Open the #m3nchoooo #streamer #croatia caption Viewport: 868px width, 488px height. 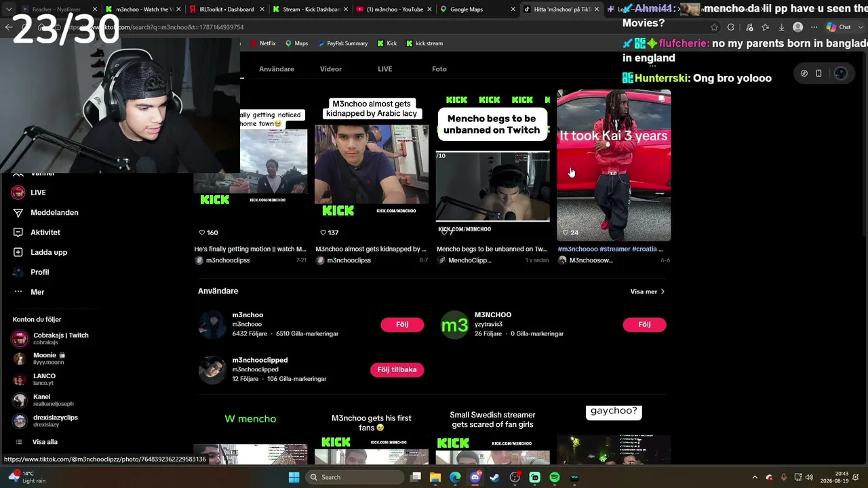(610, 249)
